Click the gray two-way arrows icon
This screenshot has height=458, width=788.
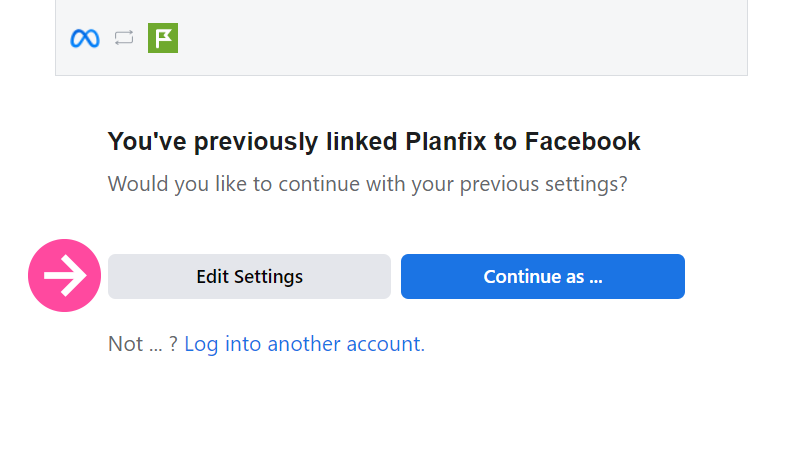pyautogui.click(x=124, y=39)
